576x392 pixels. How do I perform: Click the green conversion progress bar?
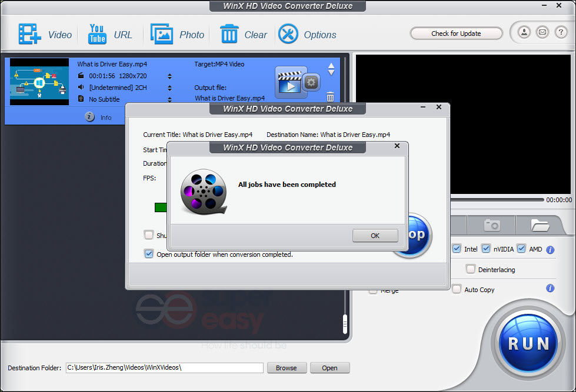click(161, 207)
